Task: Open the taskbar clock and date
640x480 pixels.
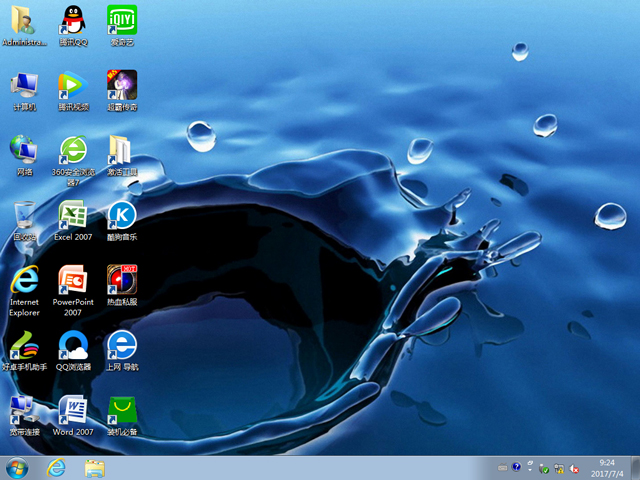Action: 606,467
